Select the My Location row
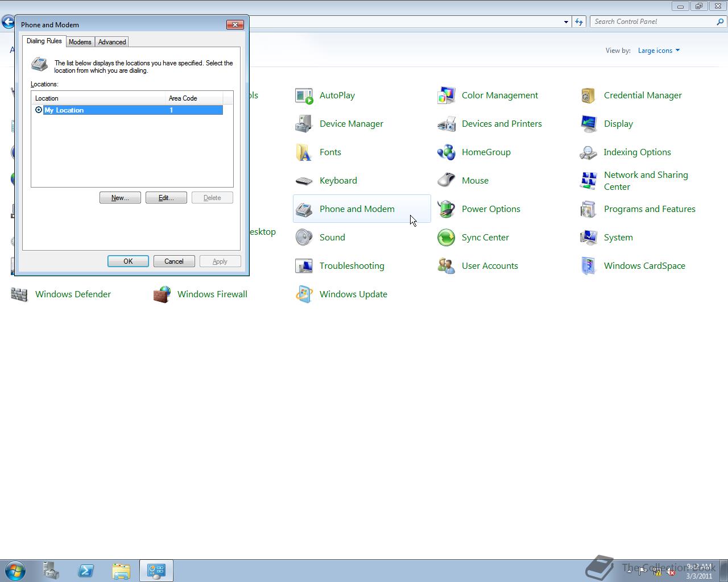The width and height of the screenshot is (728, 582). tap(128, 110)
